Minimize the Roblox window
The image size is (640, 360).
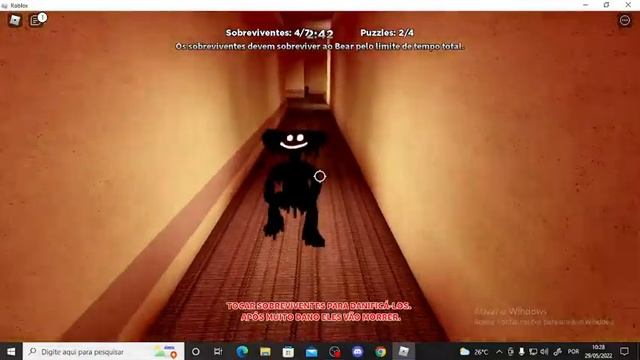click(x=586, y=5)
